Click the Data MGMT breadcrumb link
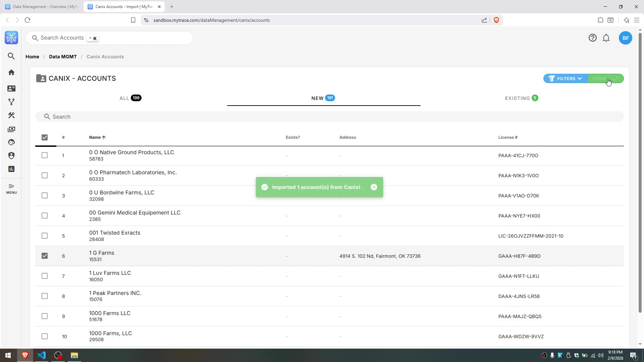This screenshot has width=644, height=362. [x=63, y=57]
